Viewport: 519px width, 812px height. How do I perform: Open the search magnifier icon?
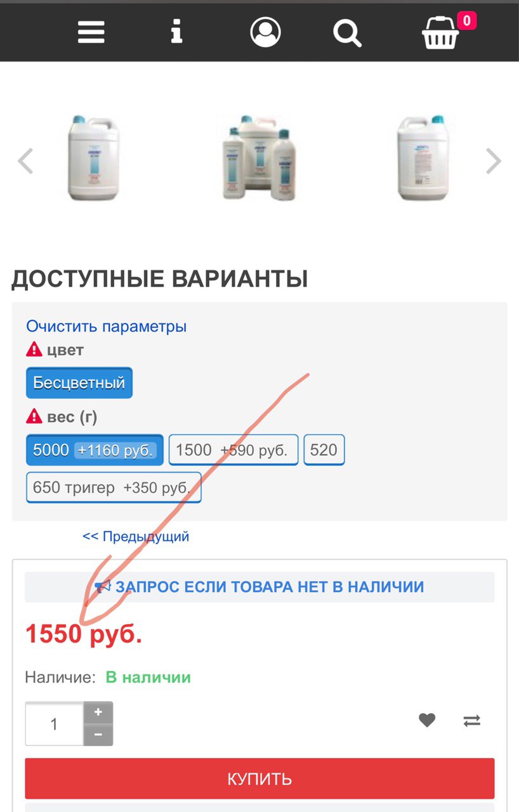[x=348, y=32]
